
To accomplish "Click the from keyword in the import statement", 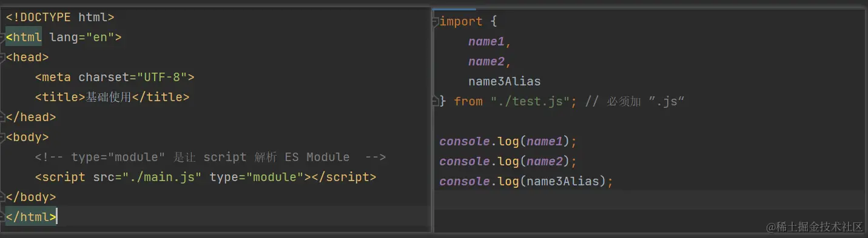I will (468, 102).
